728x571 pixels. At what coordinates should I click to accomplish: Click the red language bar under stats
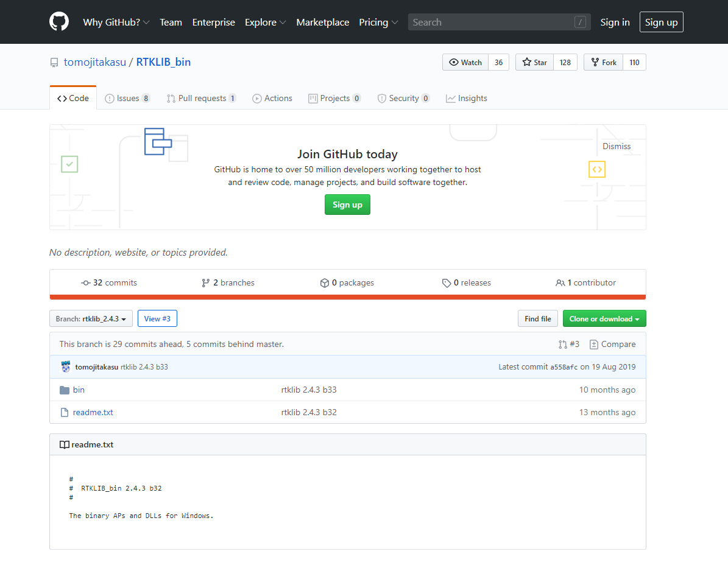tap(348, 297)
